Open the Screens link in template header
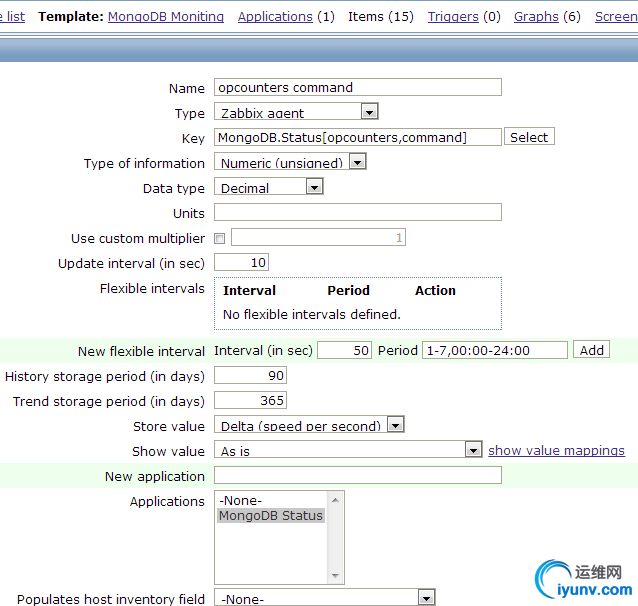Viewport: 638px width, 606px height. pyautogui.click(x=616, y=17)
